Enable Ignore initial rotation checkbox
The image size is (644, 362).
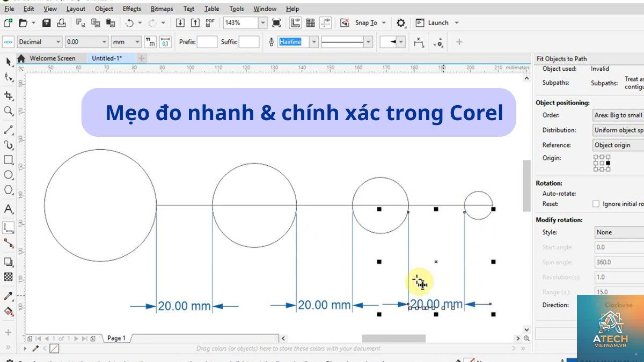coord(596,204)
